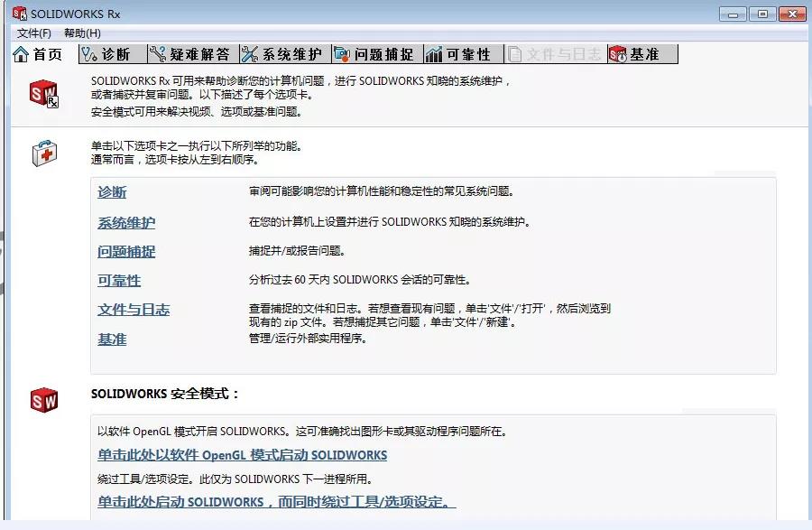
Task: Minimize the SOLIDWORKS Rx window
Action: point(733,14)
